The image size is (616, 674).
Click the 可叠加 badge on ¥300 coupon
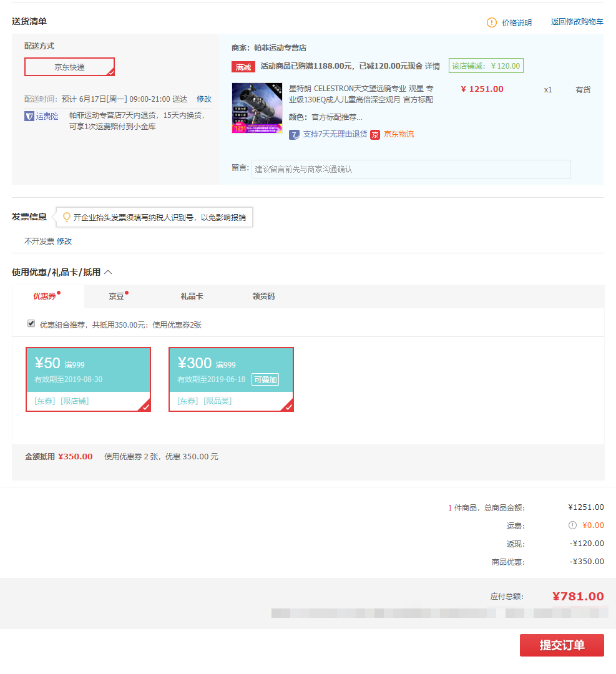265,379
